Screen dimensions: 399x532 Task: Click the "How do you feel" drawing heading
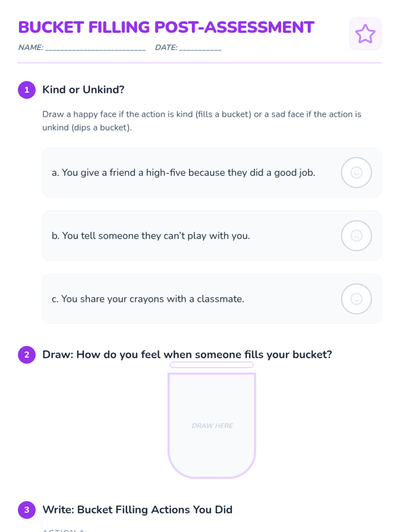187,355
